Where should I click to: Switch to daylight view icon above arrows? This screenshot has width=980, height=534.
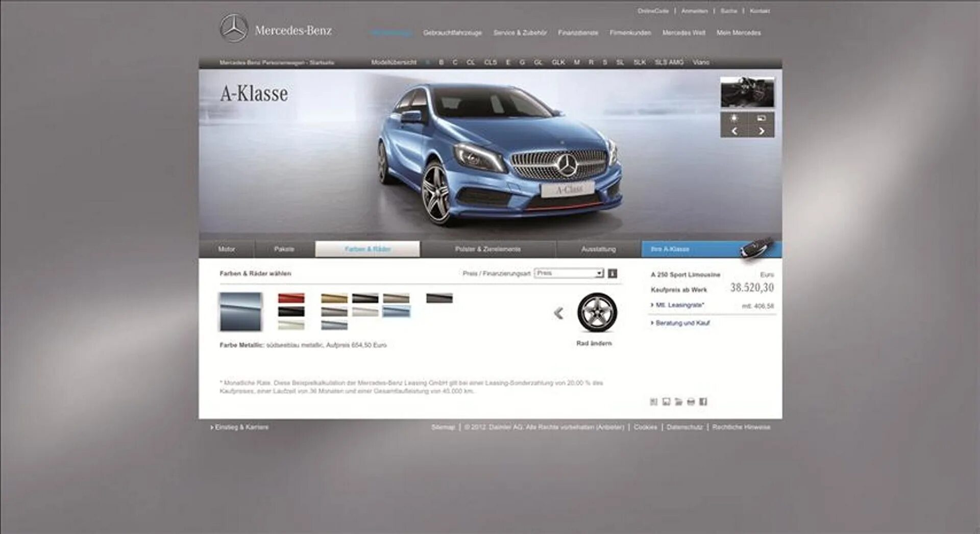[x=734, y=118]
